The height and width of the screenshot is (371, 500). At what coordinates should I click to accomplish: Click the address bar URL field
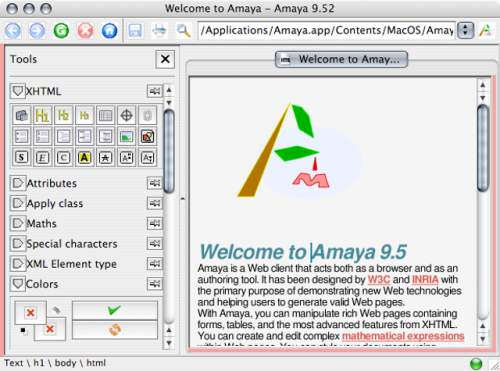click(x=327, y=31)
